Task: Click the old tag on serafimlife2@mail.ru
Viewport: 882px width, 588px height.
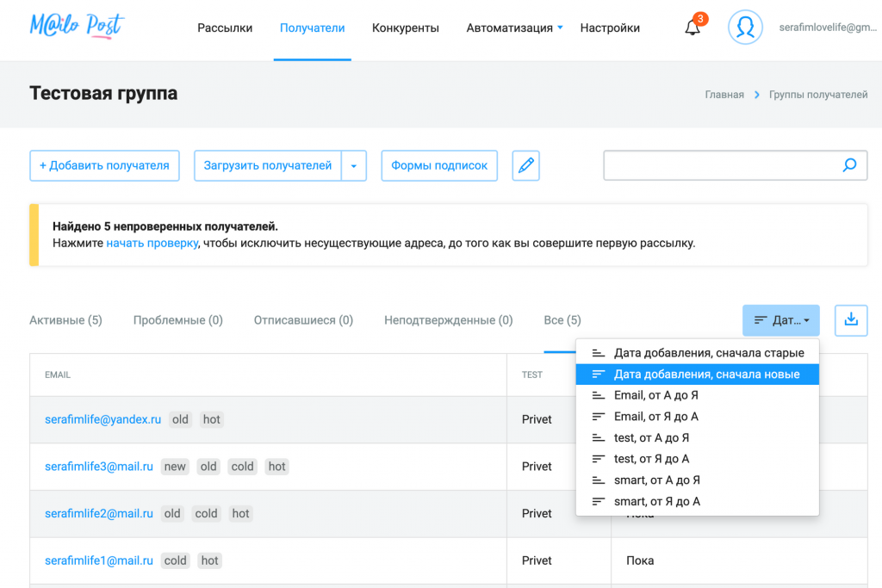Action: [172, 514]
